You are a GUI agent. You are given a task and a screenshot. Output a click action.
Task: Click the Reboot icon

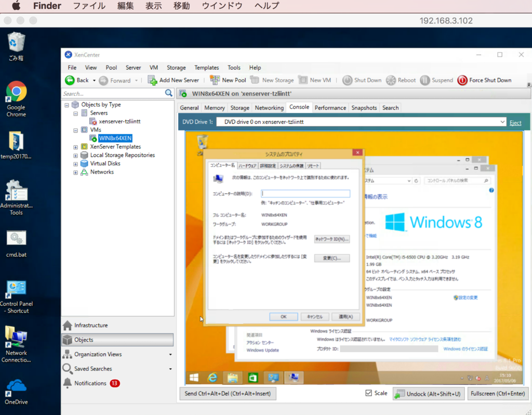click(x=391, y=80)
